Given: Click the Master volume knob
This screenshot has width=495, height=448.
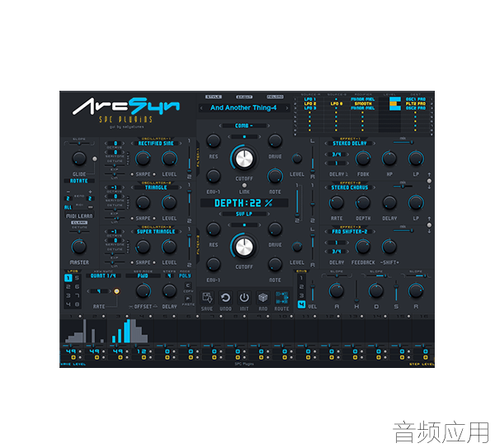Looking at the screenshot, I should pyautogui.click(x=79, y=247).
